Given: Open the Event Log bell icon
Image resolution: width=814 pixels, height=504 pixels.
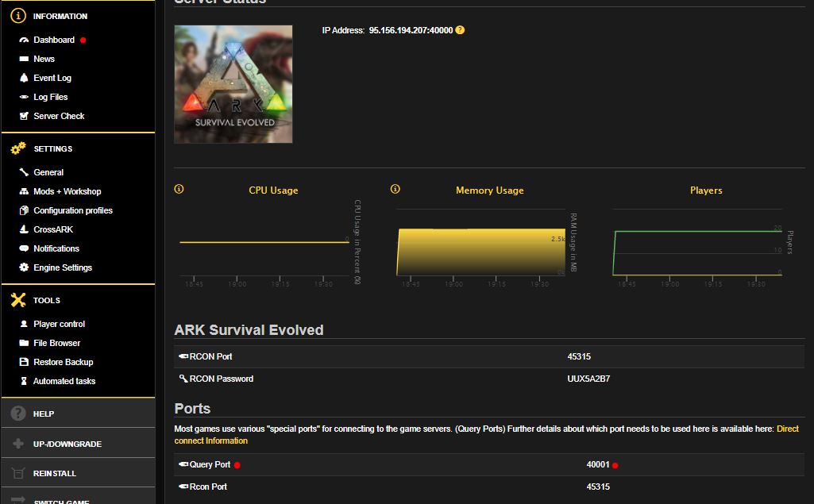Looking at the screenshot, I should (25, 78).
